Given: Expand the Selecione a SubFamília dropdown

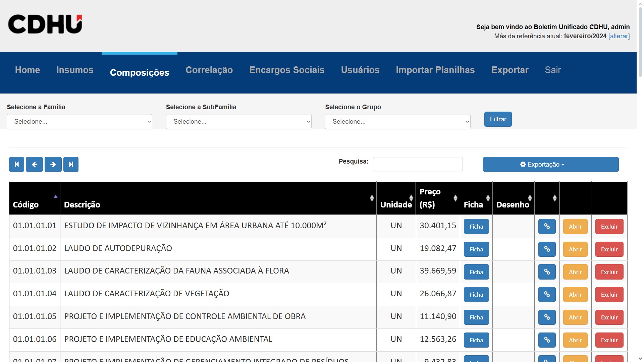Looking at the screenshot, I should (x=238, y=122).
